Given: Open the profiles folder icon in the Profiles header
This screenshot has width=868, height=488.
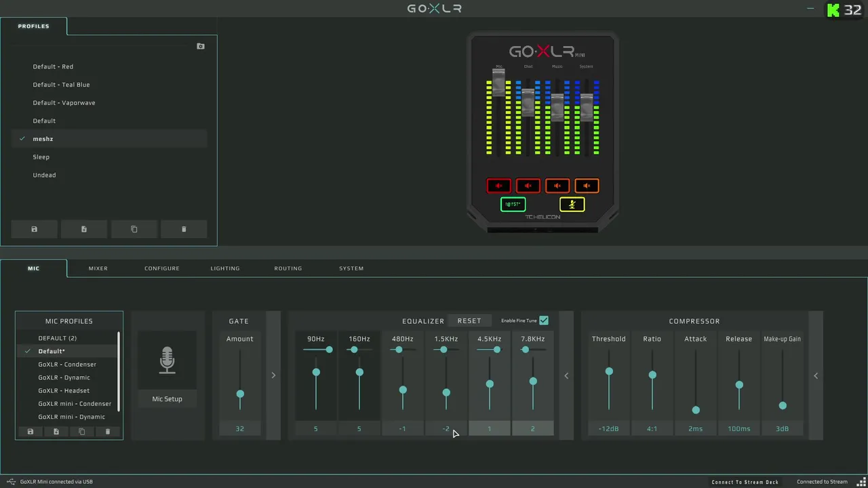Looking at the screenshot, I should tap(201, 46).
